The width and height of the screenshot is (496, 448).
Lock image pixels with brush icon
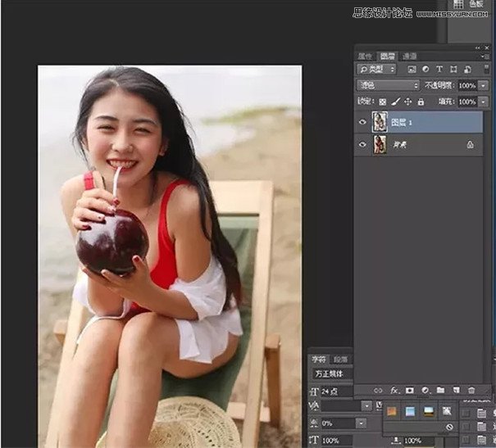tap(395, 102)
